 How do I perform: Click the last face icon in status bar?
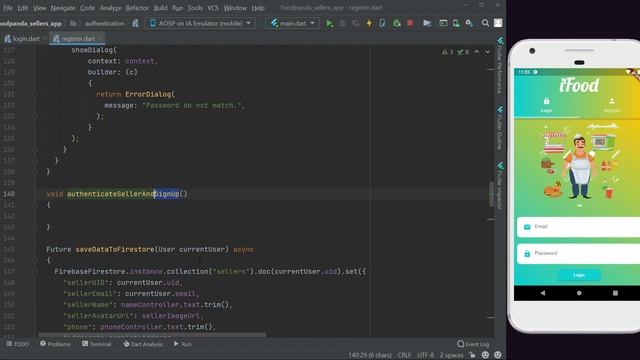(498, 355)
